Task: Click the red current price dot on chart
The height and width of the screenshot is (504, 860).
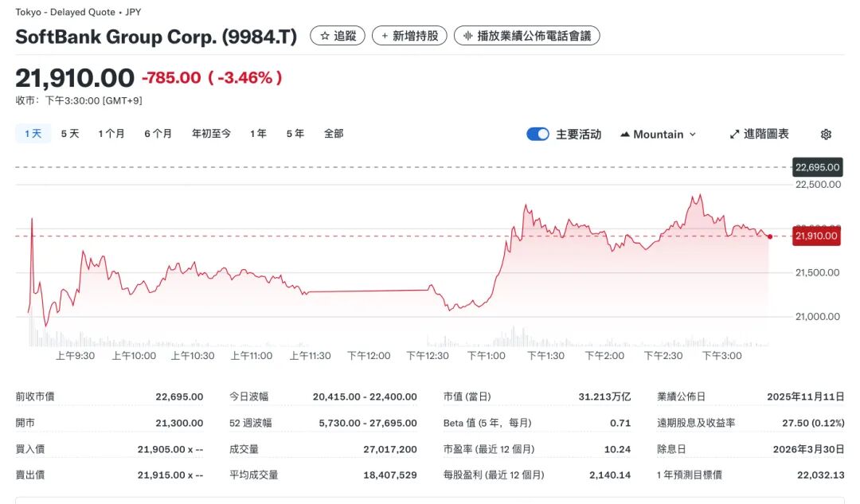Action: click(x=770, y=237)
